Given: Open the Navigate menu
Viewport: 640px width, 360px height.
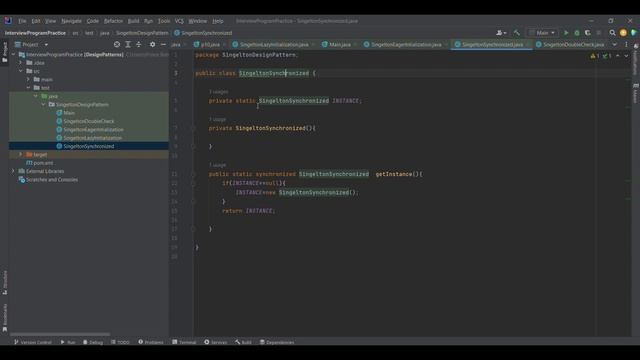Looking at the screenshot, I should coord(71,21).
